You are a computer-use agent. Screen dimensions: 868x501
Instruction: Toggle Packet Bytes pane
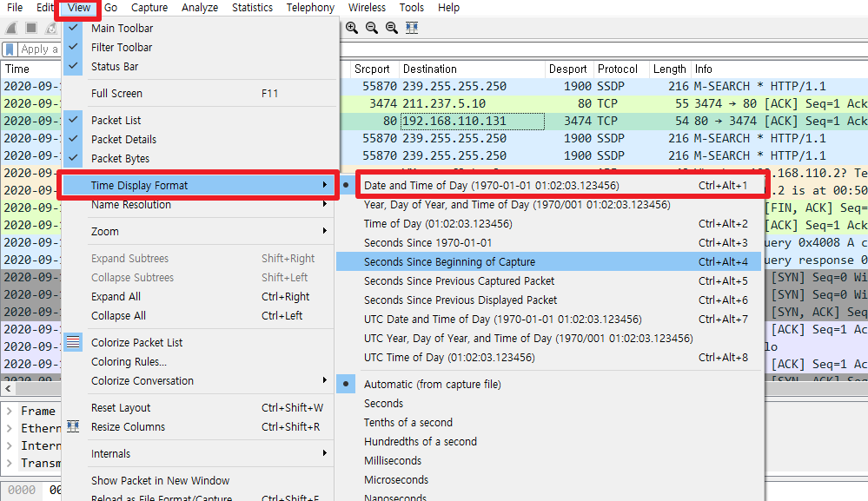pos(198,158)
